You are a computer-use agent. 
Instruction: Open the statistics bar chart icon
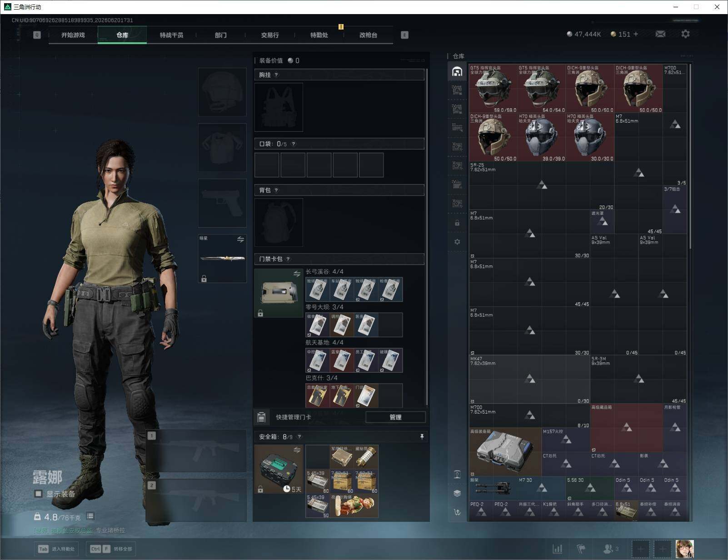point(558,549)
